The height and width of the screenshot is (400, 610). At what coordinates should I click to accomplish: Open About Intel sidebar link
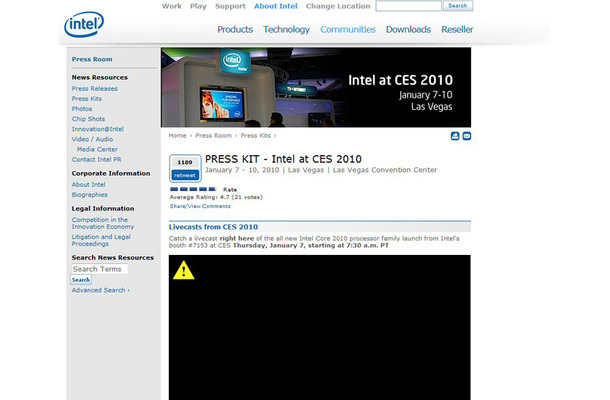tap(88, 184)
